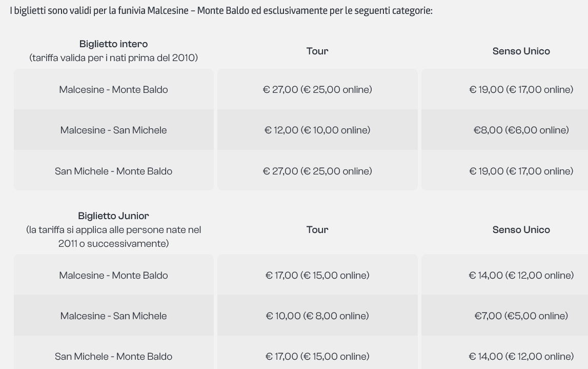
Task: Click the €8,00 (€6,00 online) one-way price
Action: coord(521,130)
